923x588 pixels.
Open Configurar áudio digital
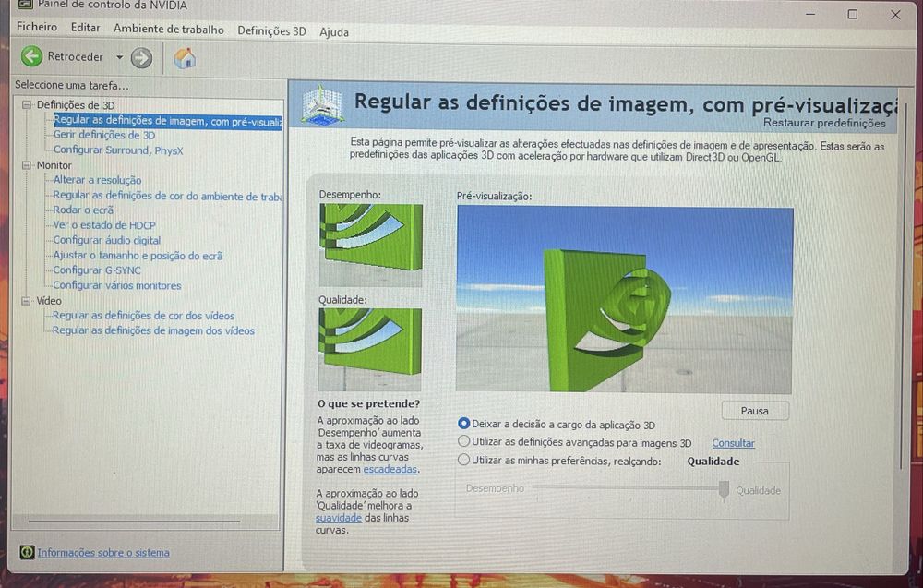pyautogui.click(x=106, y=241)
